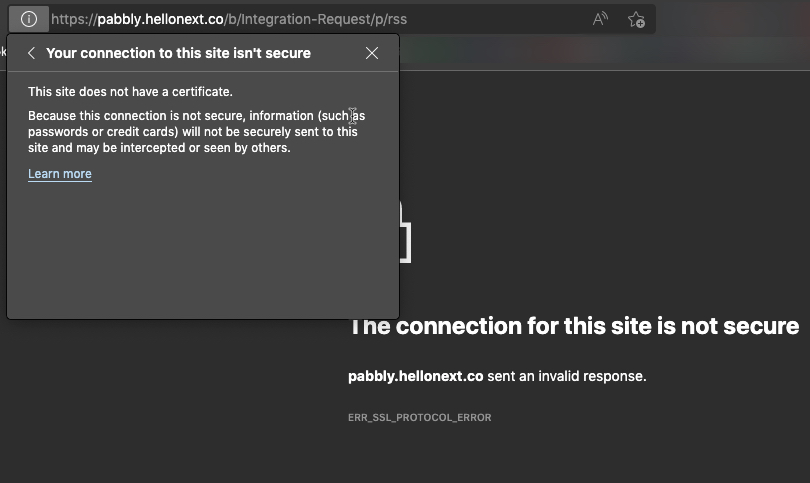The image size is (810, 483).
Task: Click "This site does not have a certificate" text
Action: [130, 92]
